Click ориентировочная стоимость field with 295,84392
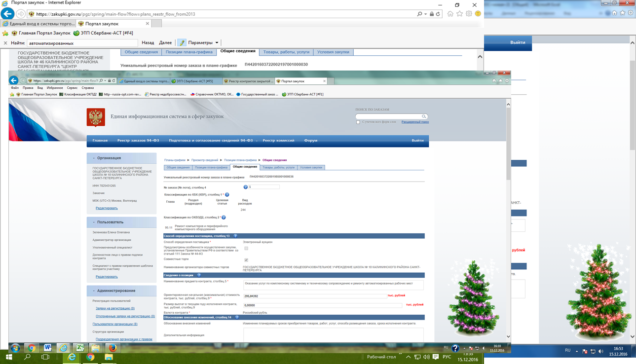 point(315,296)
